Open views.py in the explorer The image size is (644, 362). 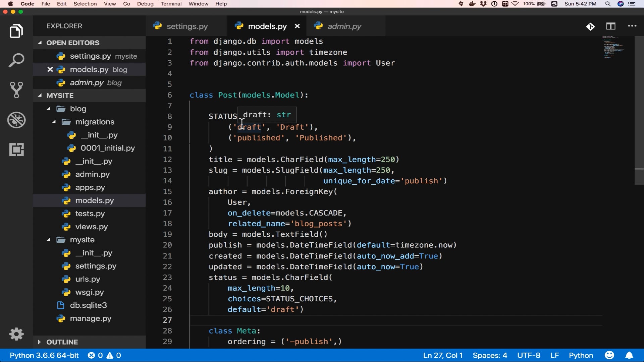[91, 227]
